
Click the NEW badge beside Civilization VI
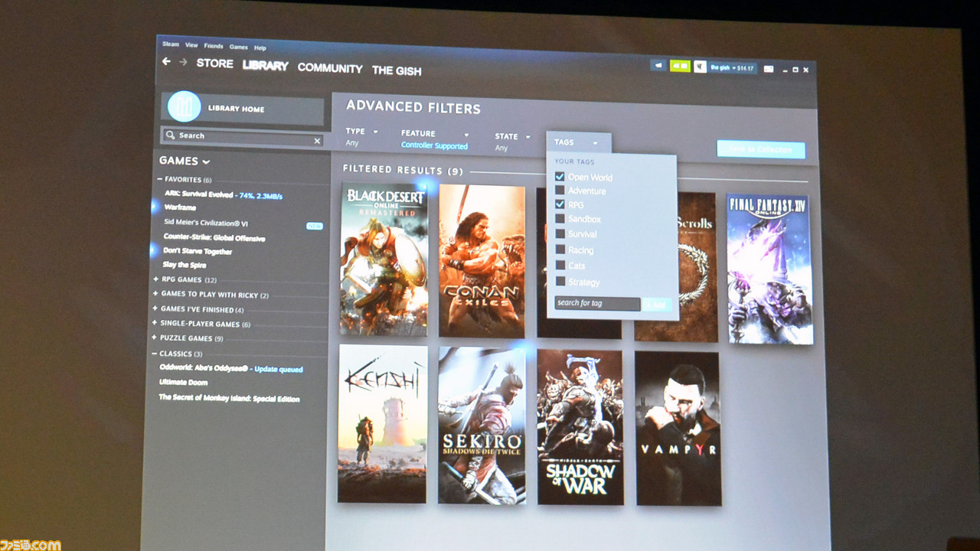[314, 226]
